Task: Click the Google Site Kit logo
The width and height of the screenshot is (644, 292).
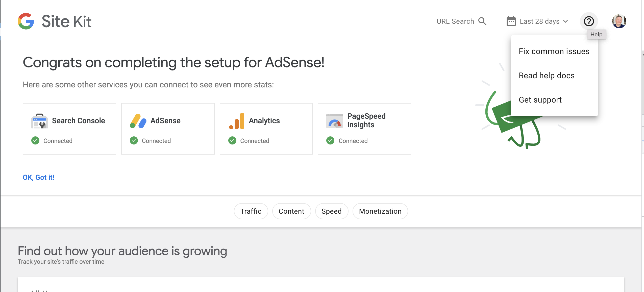Action: pyautogui.click(x=54, y=21)
